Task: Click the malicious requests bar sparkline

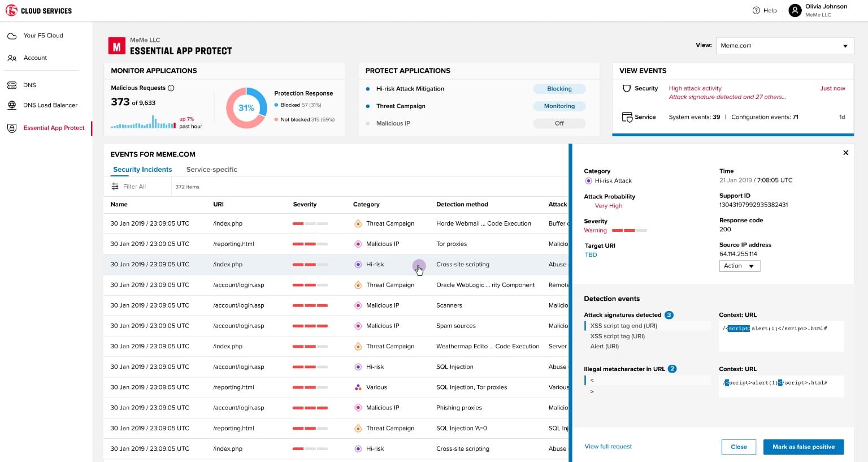Action: [x=143, y=122]
